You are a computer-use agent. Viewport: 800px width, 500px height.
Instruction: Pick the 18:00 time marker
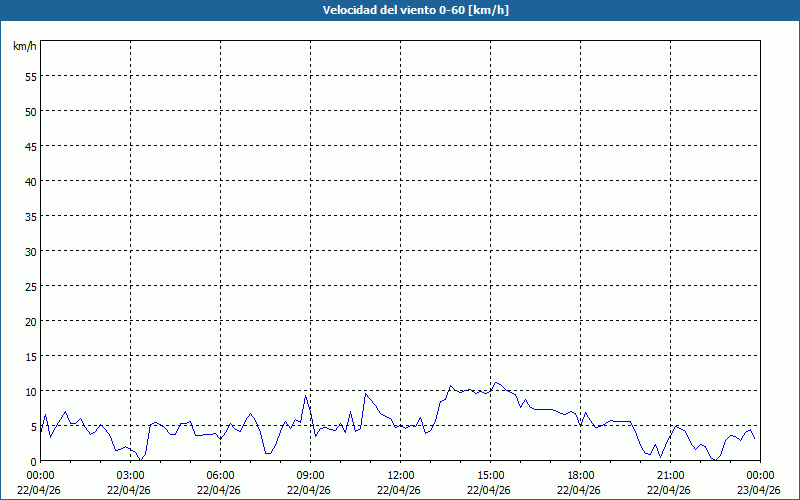click(580, 475)
